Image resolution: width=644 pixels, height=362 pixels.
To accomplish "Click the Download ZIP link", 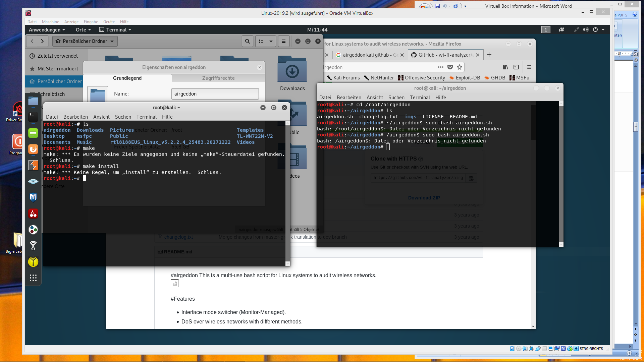I will 424,198.
